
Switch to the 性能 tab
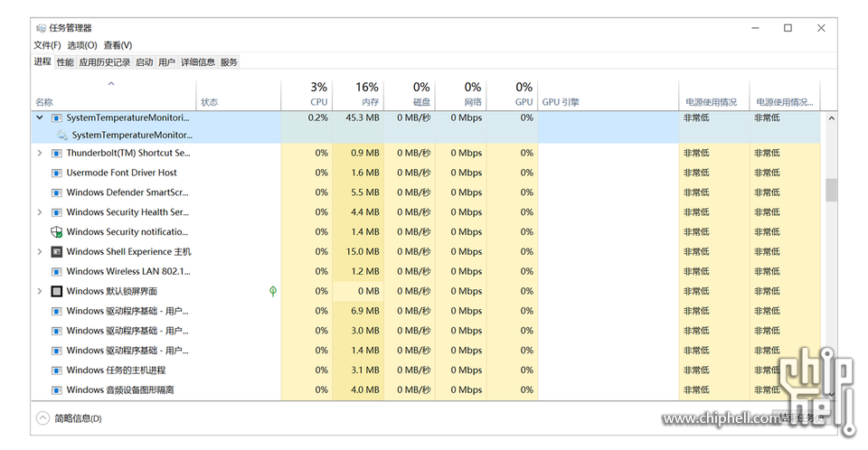(x=65, y=62)
